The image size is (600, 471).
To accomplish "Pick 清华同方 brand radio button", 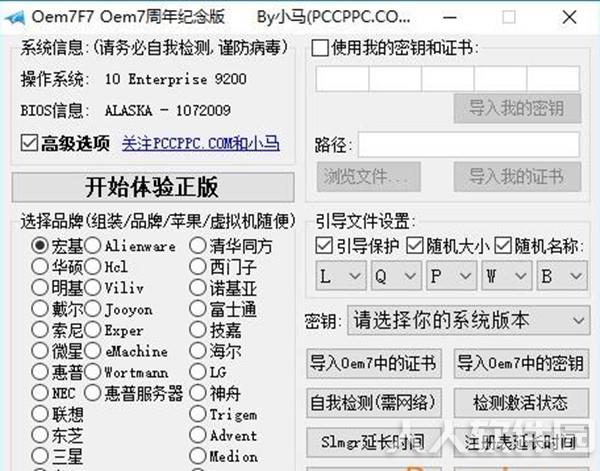I will [198, 246].
